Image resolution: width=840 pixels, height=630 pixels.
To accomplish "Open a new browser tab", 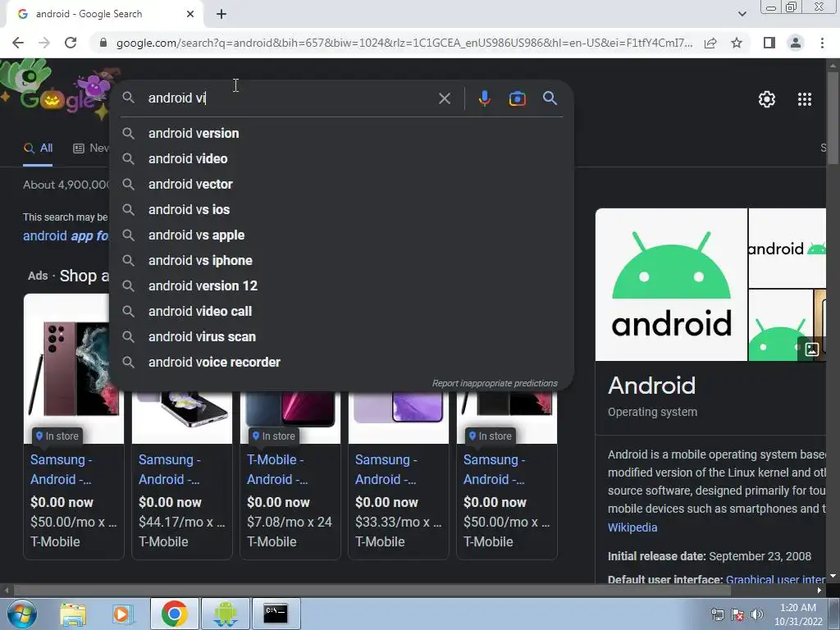I will 221,15.
